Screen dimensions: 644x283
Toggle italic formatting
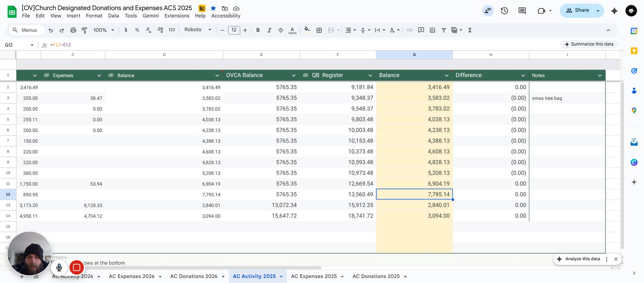pos(269,30)
